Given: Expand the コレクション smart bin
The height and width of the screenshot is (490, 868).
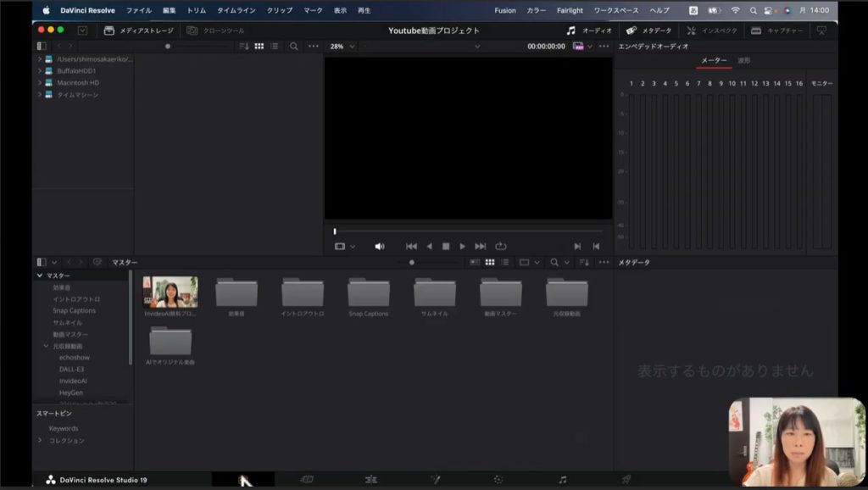Looking at the screenshot, I should coord(39,440).
